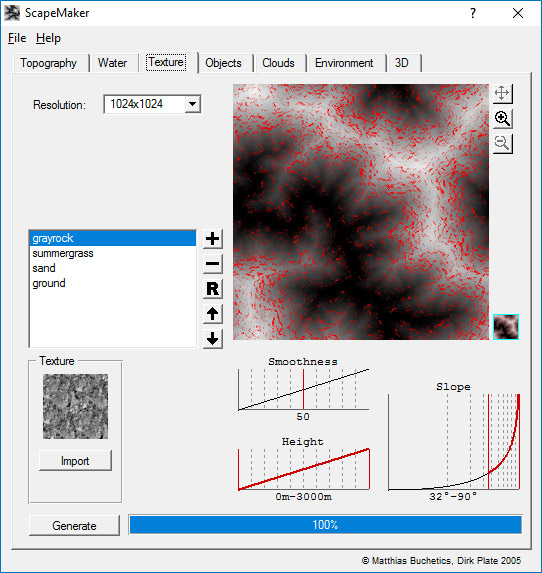The image size is (542, 573).
Task: Switch to the Clouds tab
Action: (278, 63)
